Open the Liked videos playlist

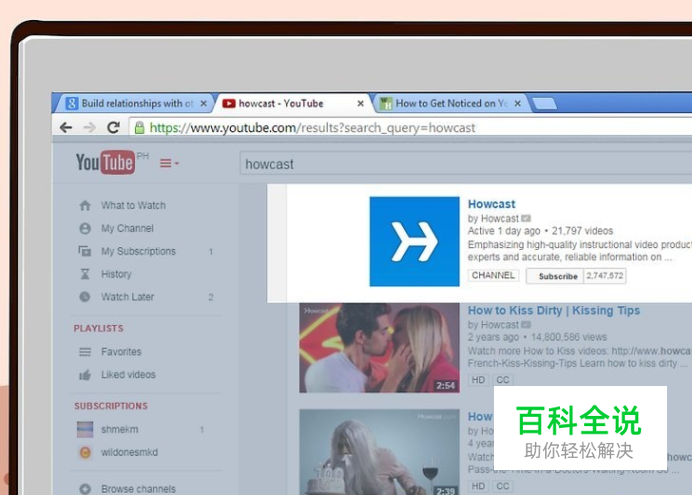[128, 375]
